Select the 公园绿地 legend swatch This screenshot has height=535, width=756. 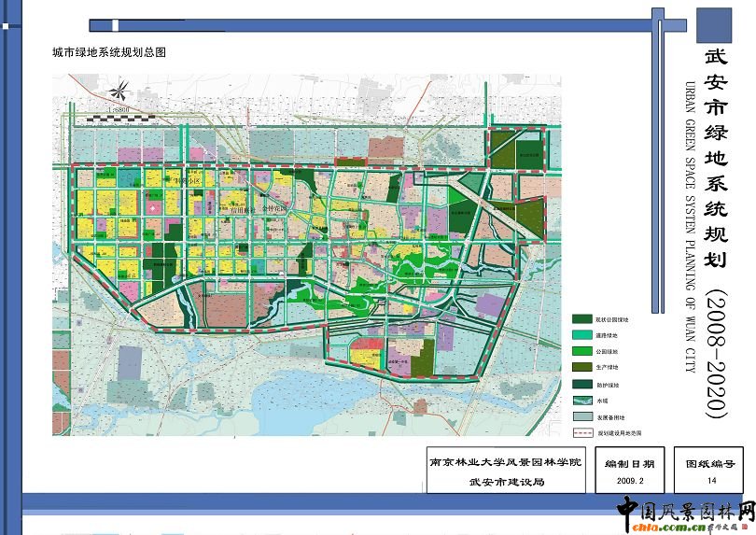pos(582,352)
